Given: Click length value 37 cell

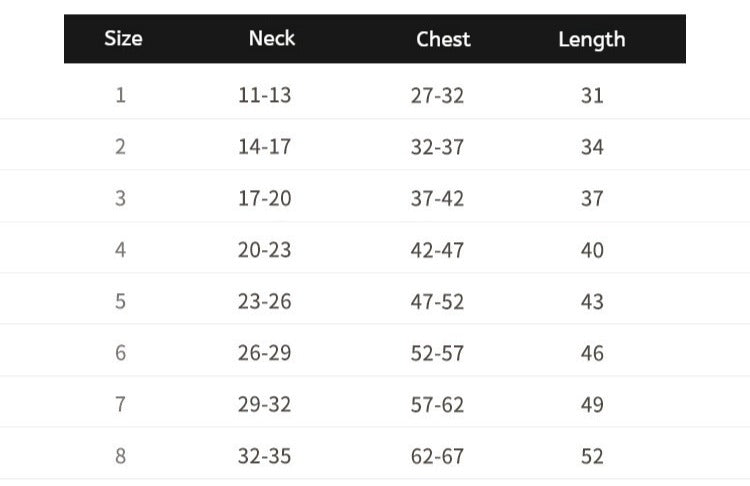Looking at the screenshot, I should point(592,198).
